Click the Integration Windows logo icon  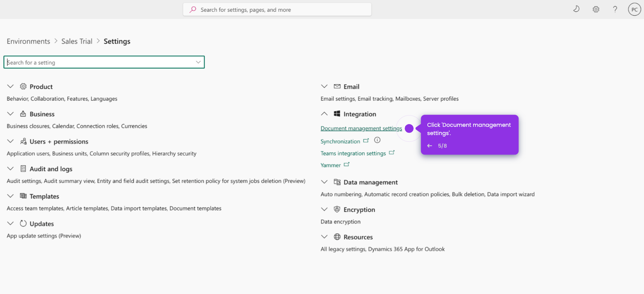[337, 114]
